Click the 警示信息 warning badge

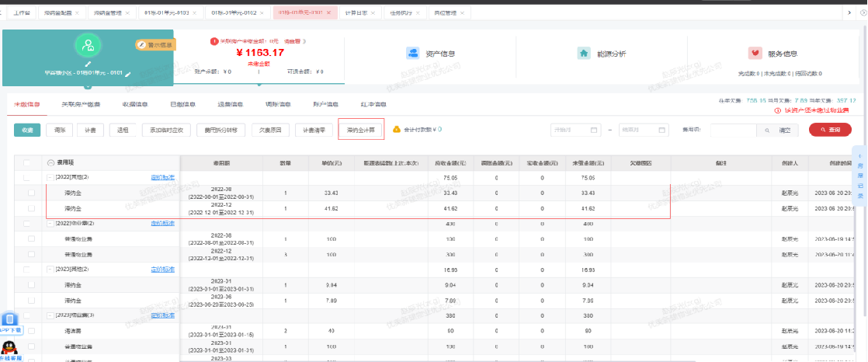[x=156, y=45]
